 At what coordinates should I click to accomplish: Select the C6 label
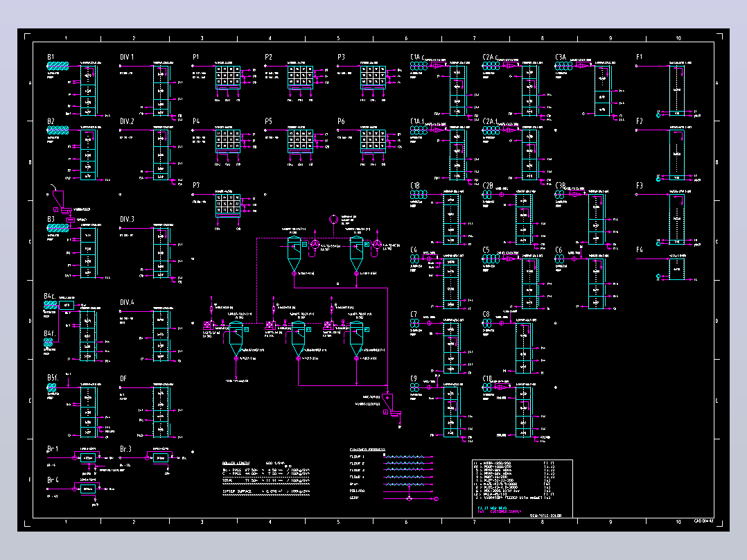(559, 250)
